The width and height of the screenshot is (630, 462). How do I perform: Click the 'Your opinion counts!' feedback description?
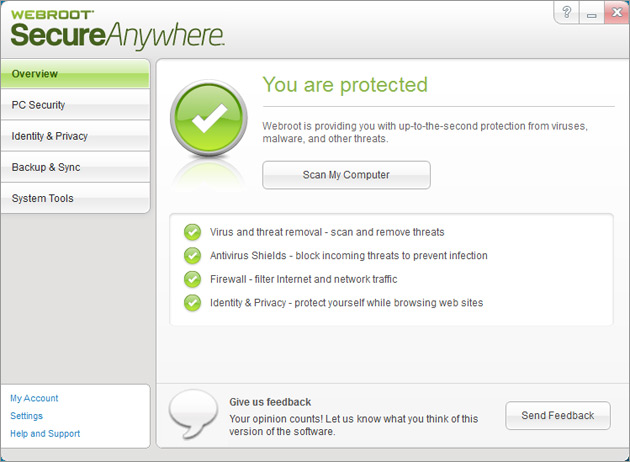coord(354,425)
